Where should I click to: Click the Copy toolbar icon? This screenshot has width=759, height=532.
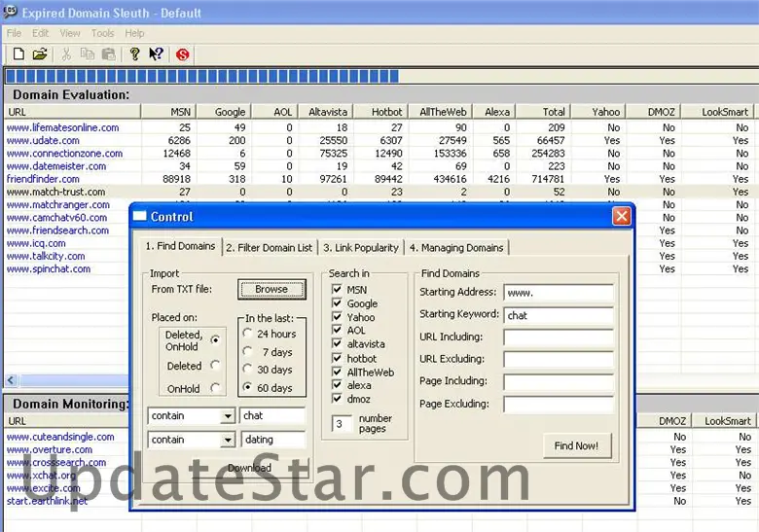pos(88,54)
